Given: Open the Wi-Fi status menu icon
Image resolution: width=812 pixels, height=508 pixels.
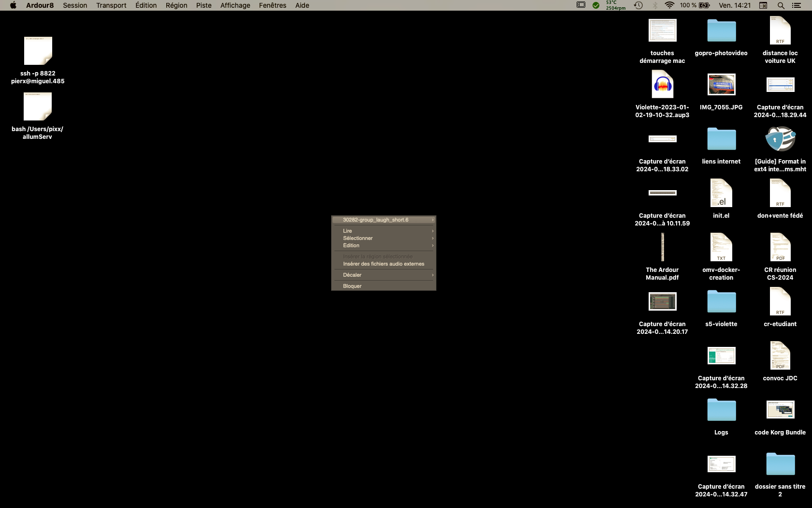Looking at the screenshot, I should [669, 5].
